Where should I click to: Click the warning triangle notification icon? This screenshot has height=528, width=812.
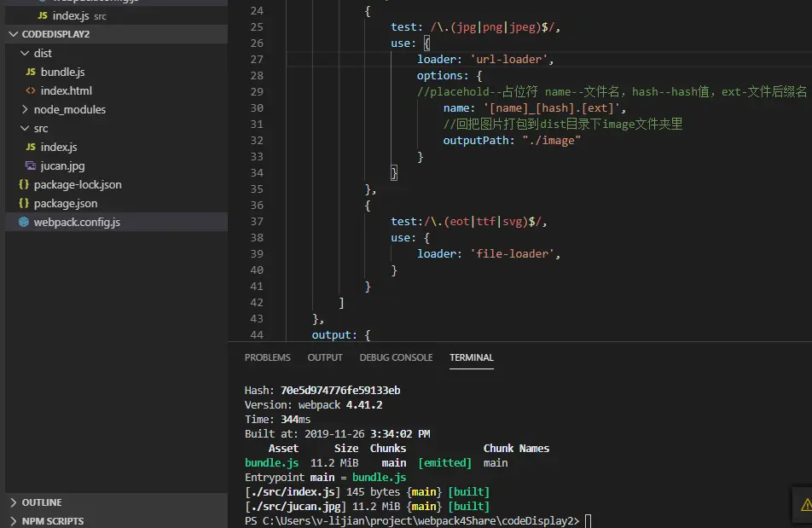click(x=806, y=505)
